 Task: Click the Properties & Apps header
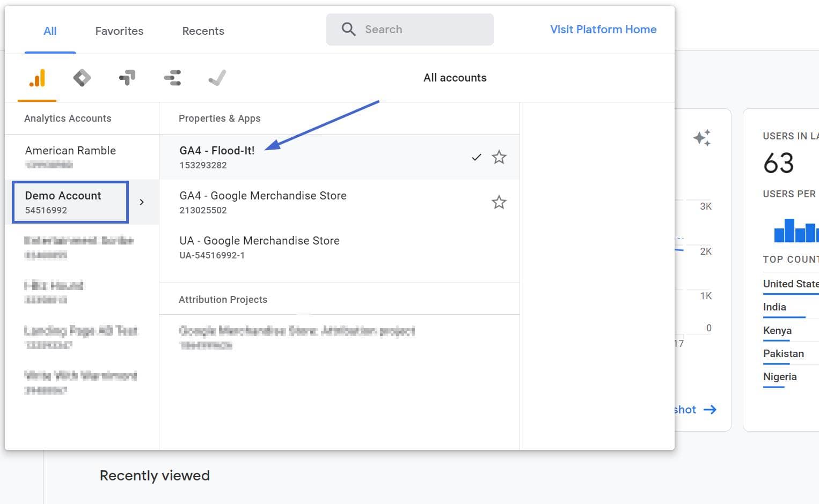220,118
